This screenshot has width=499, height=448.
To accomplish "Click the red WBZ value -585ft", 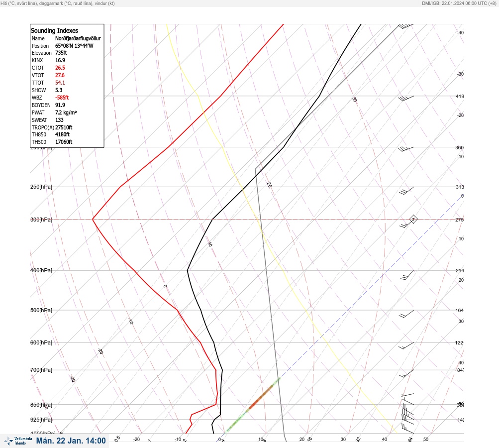I will pos(62,98).
